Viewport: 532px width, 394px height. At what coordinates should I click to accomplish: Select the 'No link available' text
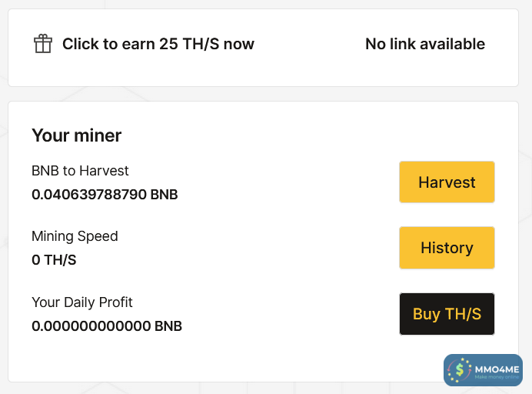[x=424, y=44]
